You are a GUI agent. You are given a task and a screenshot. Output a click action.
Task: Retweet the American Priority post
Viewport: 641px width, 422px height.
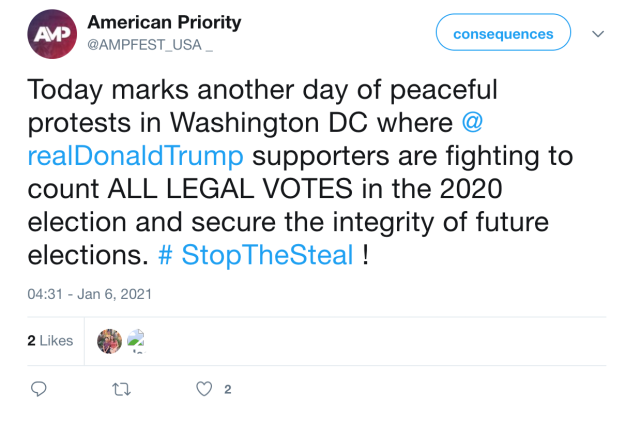(122, 389)
